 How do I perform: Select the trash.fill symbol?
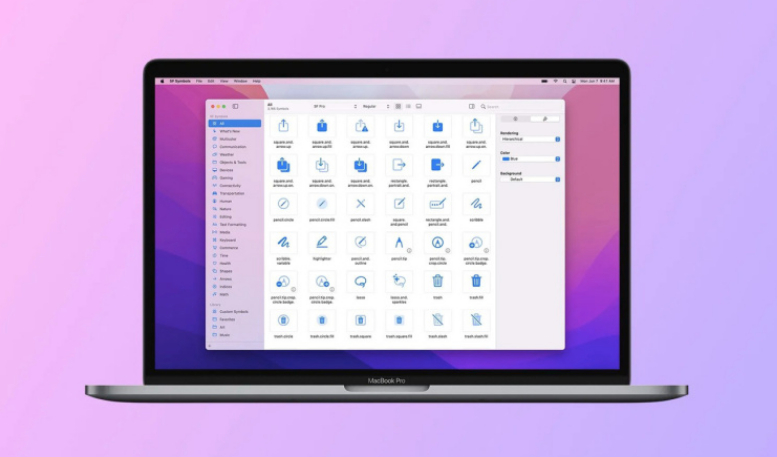point(476,282)
